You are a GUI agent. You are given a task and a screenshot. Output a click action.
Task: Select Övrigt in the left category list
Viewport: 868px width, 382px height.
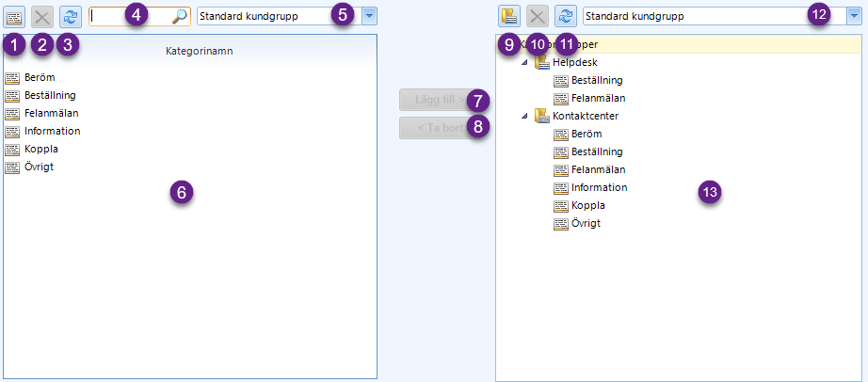pos(40,167)
